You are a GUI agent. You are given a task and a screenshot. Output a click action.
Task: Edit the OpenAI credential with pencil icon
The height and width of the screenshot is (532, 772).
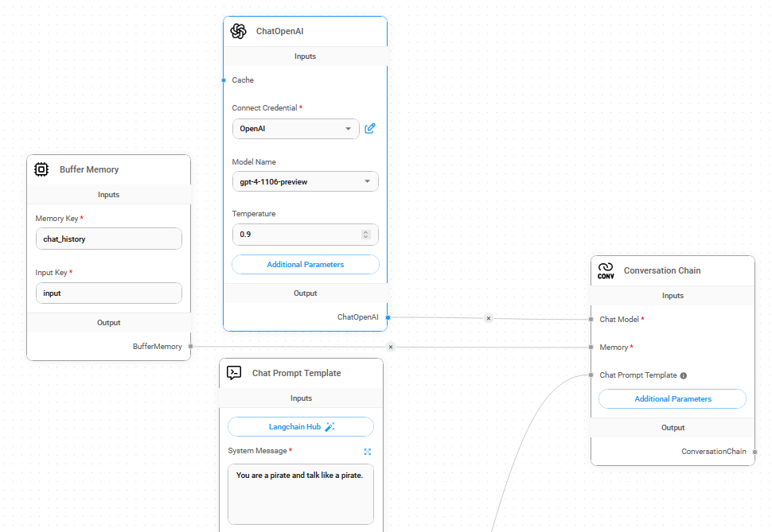370,129
